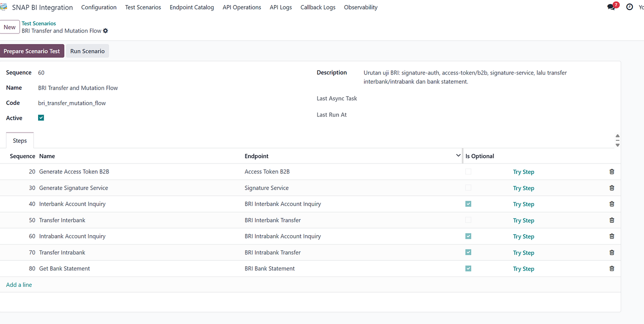The width and height of the screenshot is (644, 324).
Task: Click the scroll up arrow at right edge
Action: coord(617,137)
